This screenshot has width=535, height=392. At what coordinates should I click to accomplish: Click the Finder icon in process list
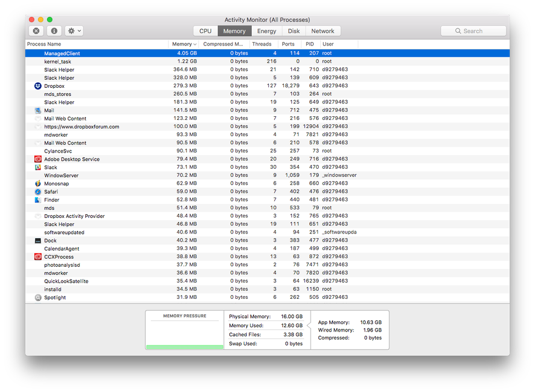pyautogui.click(x=37, y=200)
